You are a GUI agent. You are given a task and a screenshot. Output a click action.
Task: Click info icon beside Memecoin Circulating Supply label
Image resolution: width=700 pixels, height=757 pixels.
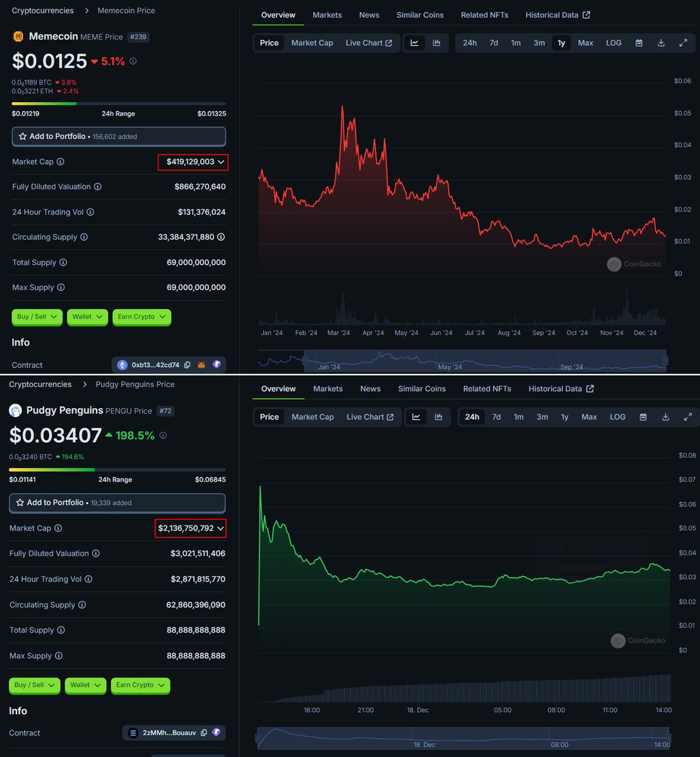click(84, 237)
